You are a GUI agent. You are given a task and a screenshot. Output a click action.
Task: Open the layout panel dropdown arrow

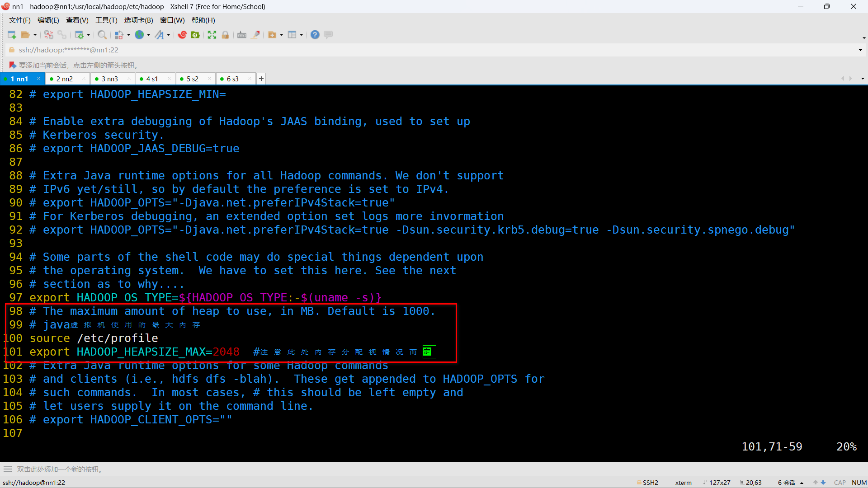point(301,35)
